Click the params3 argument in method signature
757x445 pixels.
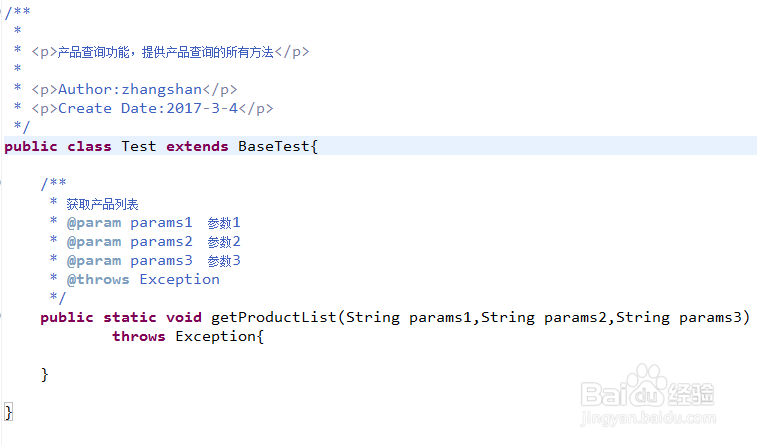[x=711, y=317]
